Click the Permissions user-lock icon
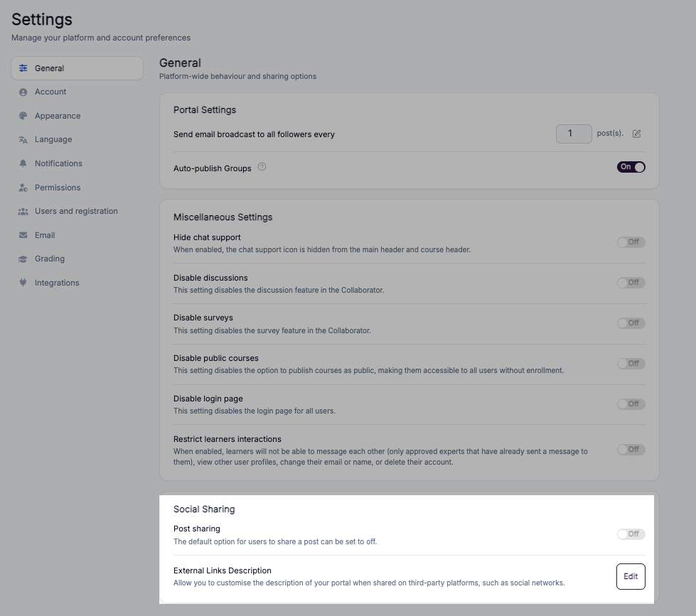Viewport: 696px width, 616px height. 23,188
